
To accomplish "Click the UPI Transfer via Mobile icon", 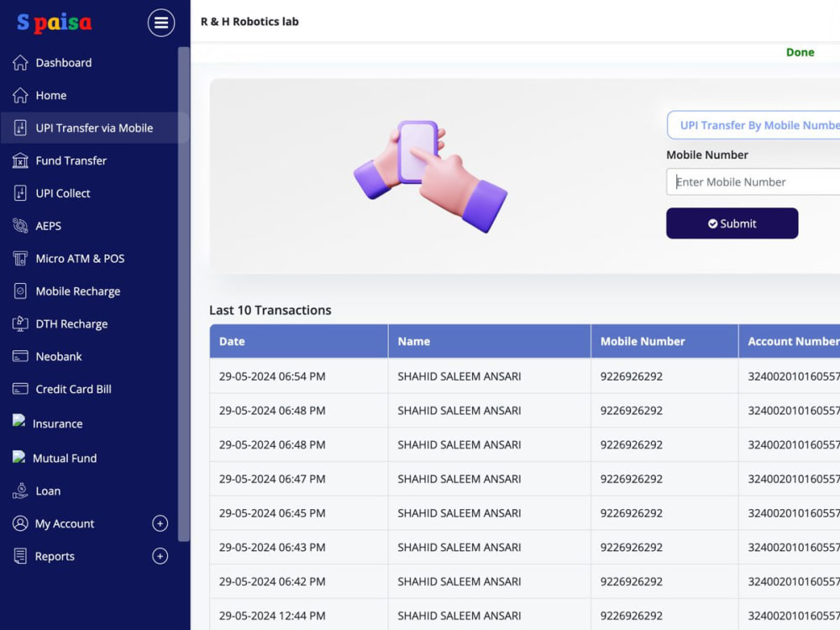I will [20, 128].
